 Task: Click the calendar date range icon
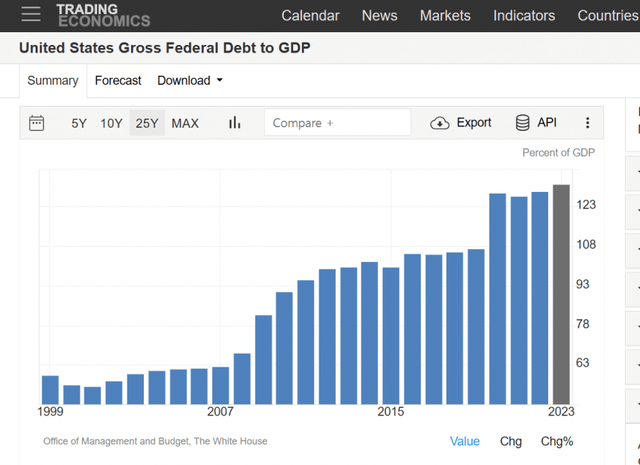[37, 123]
